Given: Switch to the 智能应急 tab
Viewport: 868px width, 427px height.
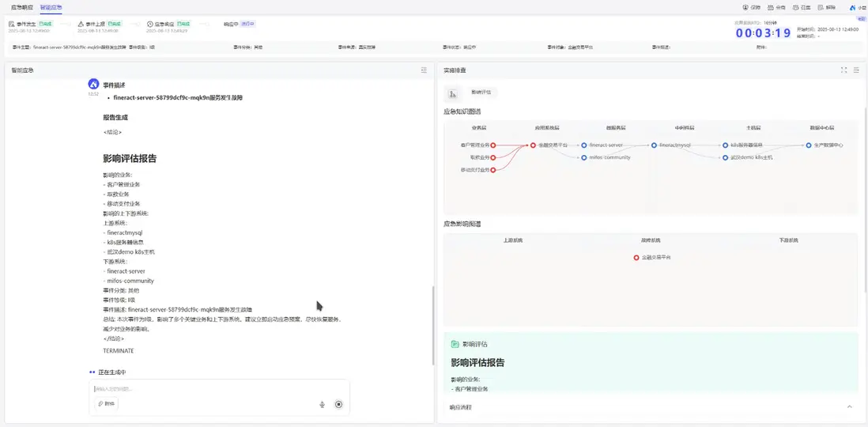Looking at the screenshot, I should pos(51,7).
